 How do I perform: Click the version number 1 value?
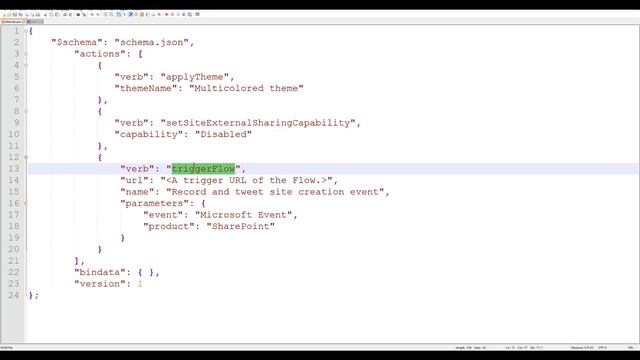tap(140, 284)
